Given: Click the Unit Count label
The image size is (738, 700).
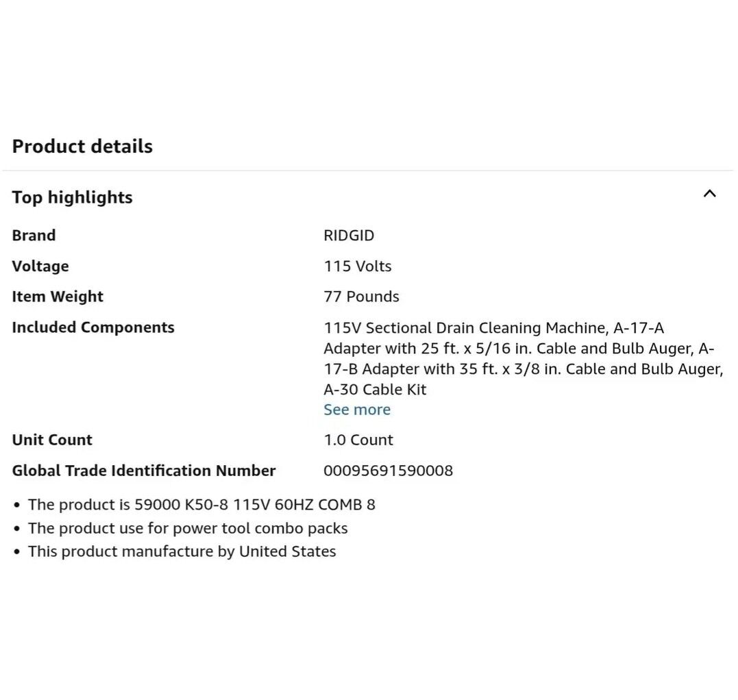Looking at the screenshot, I should (x=52, y=440).
